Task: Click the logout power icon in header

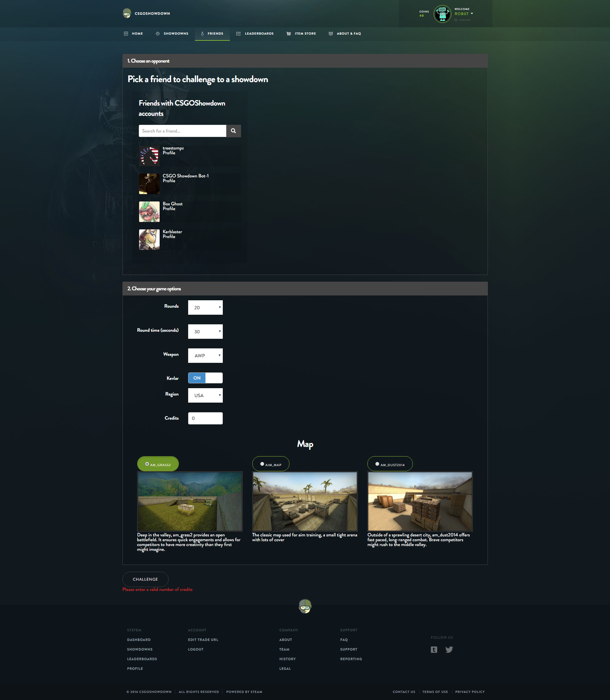Action: click(456, 20)
